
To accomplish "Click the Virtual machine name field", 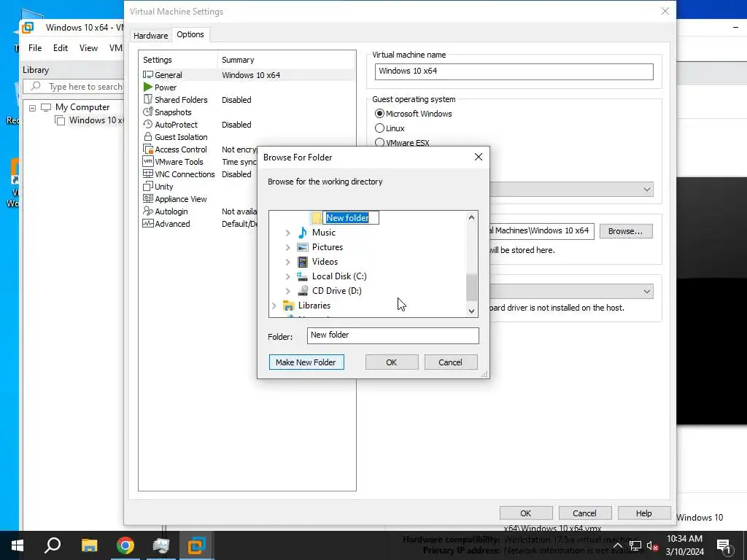I will coord(514,71).
